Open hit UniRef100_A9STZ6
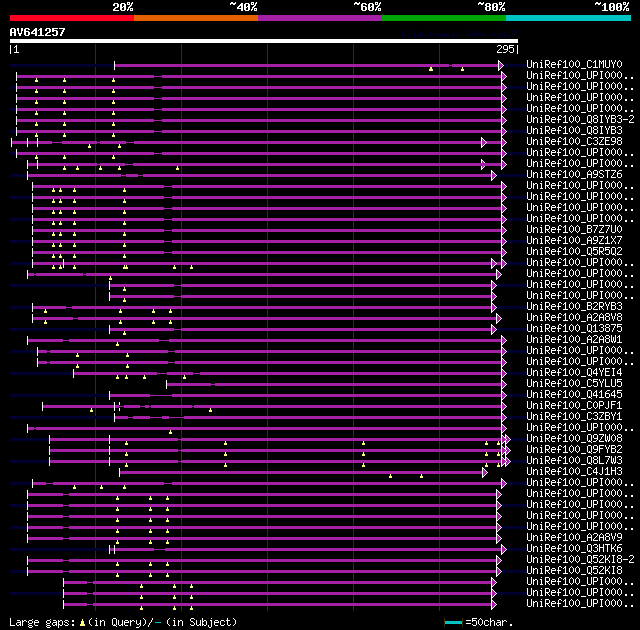Image resolution: width=640 pixels, height=630 pixels. tap(574, 175)
